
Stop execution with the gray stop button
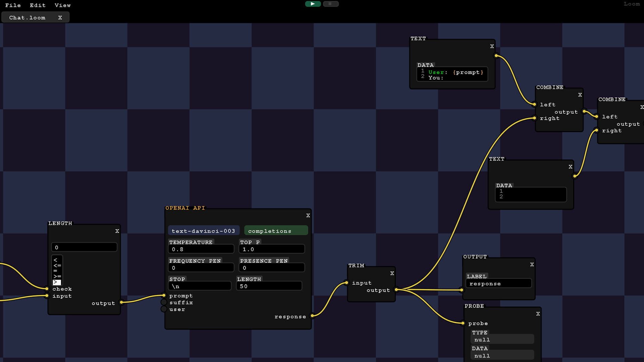[x=330, y=4]
